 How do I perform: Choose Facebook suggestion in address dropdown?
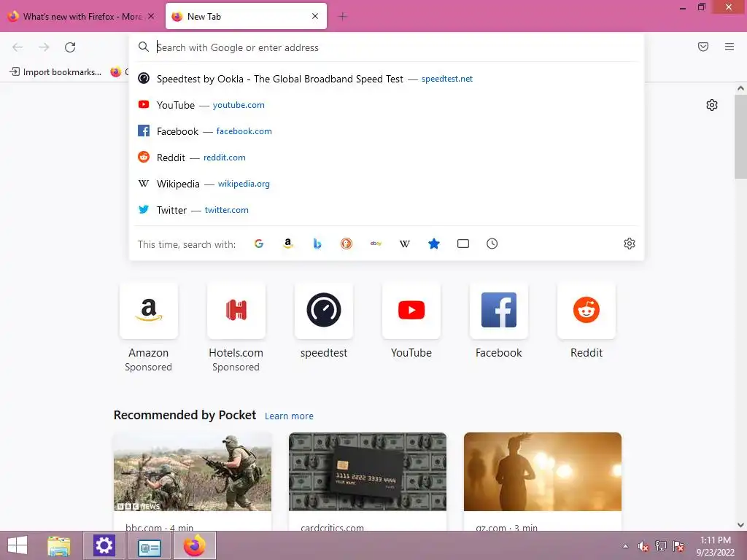point(387,131)
